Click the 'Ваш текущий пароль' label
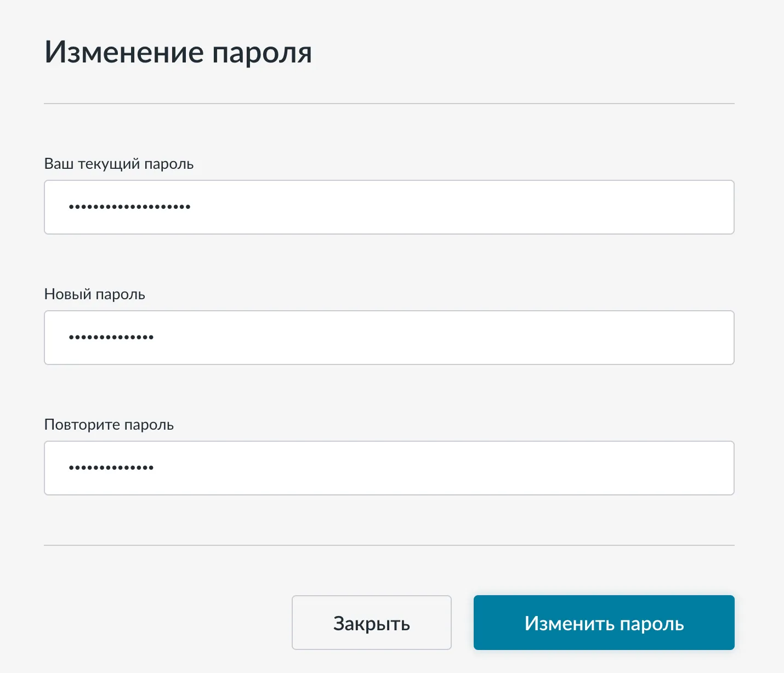 point(118,164)
